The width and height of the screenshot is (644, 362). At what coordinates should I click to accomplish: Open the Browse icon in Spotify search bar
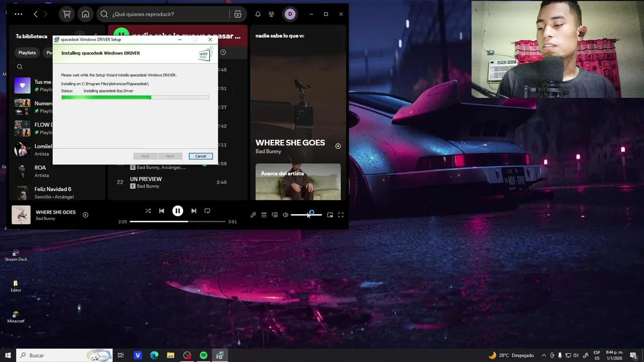[238, 14]
